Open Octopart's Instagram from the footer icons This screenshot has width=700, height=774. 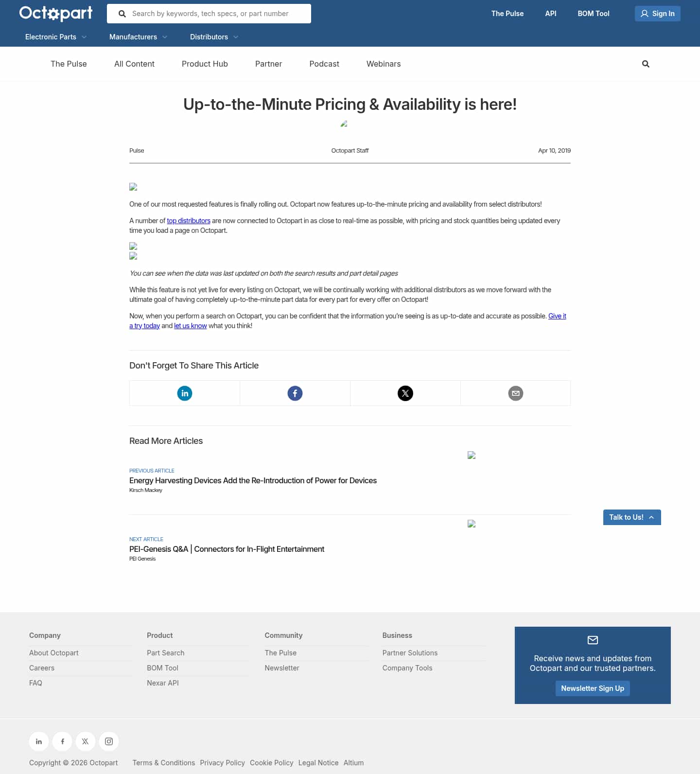pyautogui.click(x=108, y=741)
